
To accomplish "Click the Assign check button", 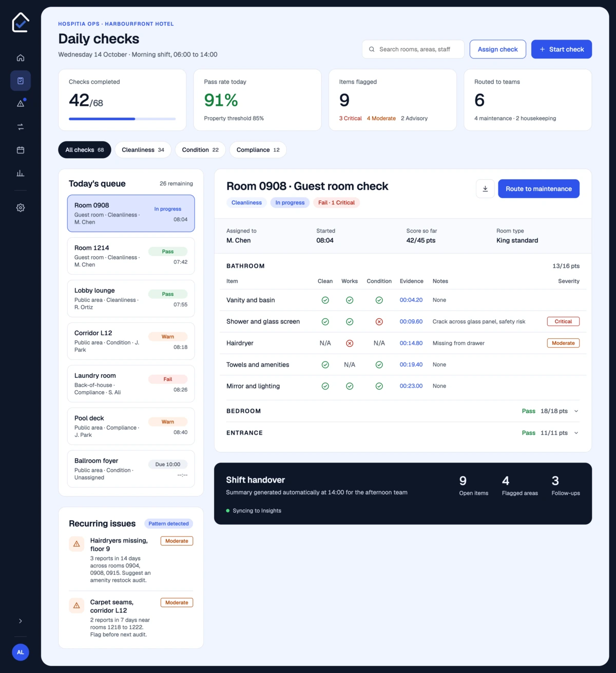I will pos(498,49).
